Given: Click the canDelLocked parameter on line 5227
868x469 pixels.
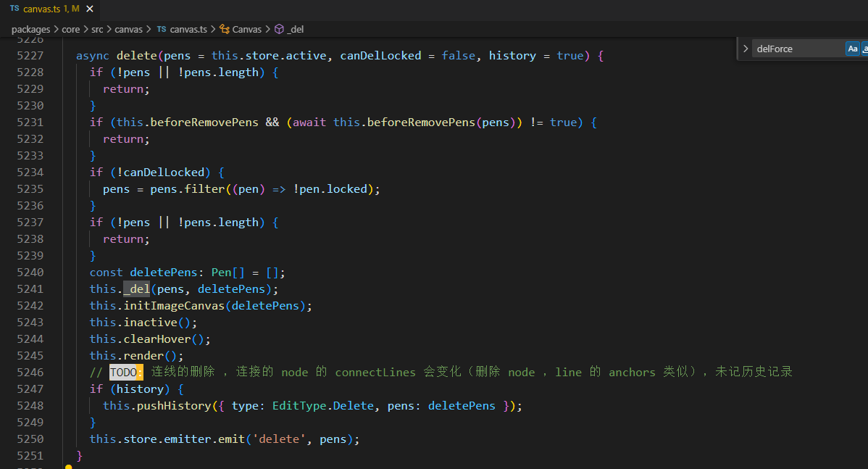Looking at the screenshot, I should (380, 56).
